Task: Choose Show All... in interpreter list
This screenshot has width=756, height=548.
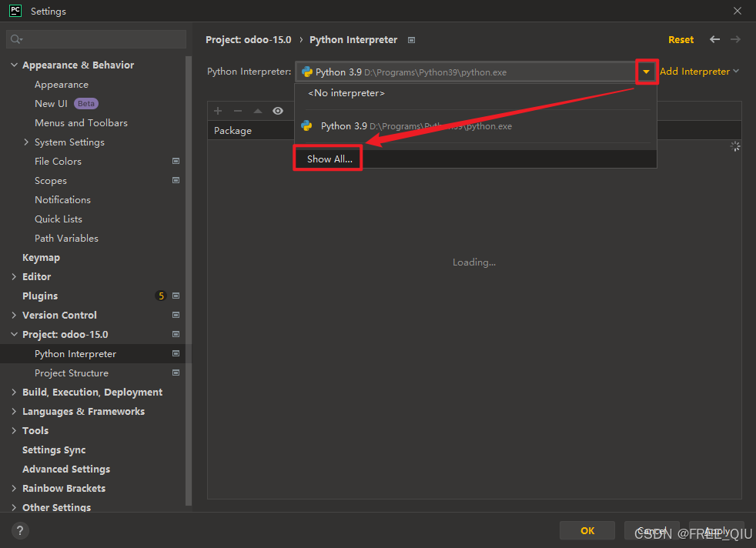Action: 476,159
